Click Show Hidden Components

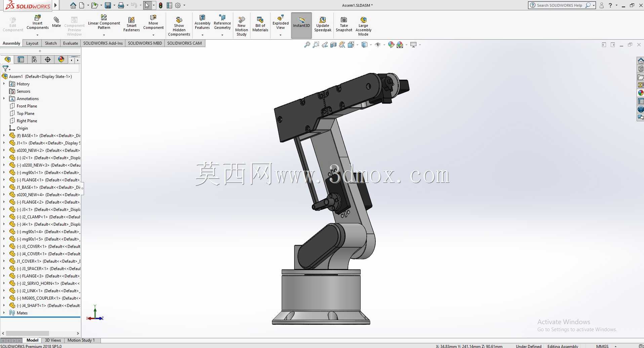pyautogui.click(x=179, y=26)
